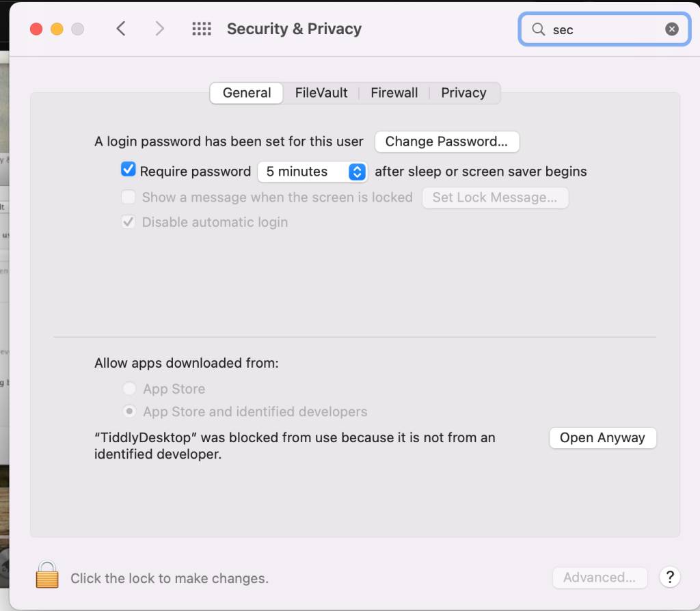Toggle Disable automatic login checkbox
This screenshot has width=700, height=611.
tap(129, 222)
